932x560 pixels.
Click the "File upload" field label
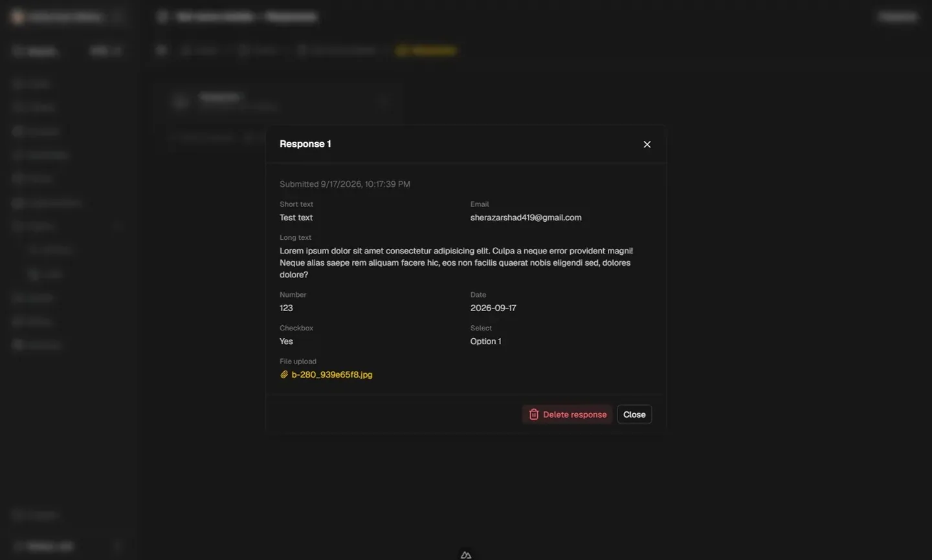[x=298, y=361]
